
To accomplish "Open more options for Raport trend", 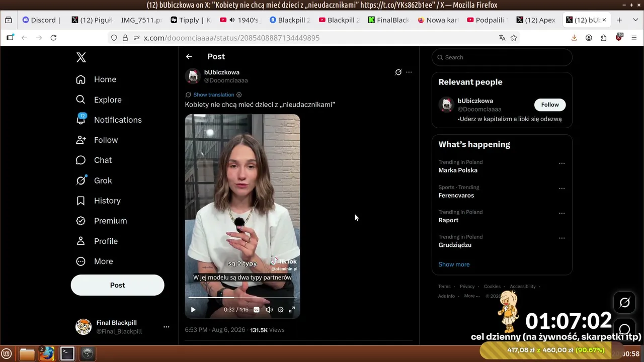I will 562,213.
